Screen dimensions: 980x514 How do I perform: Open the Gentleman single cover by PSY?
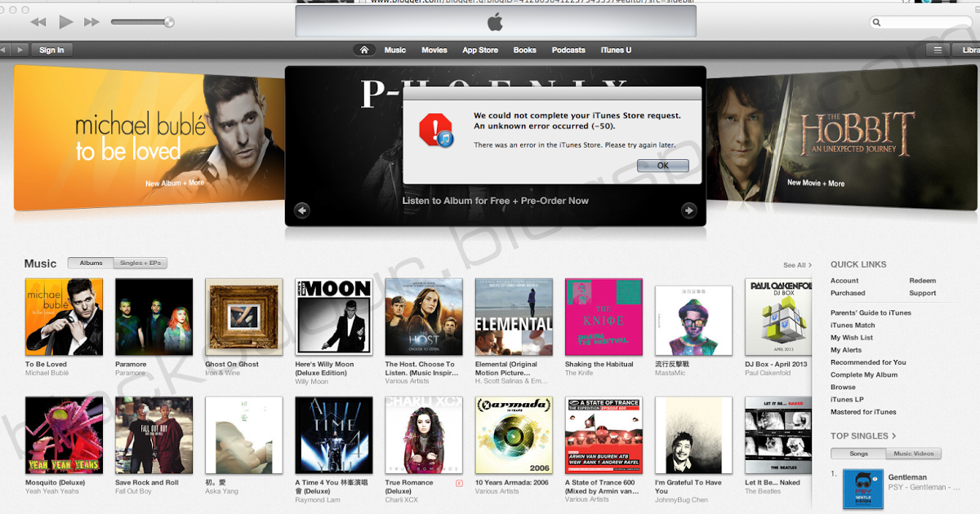pos(863,490)
